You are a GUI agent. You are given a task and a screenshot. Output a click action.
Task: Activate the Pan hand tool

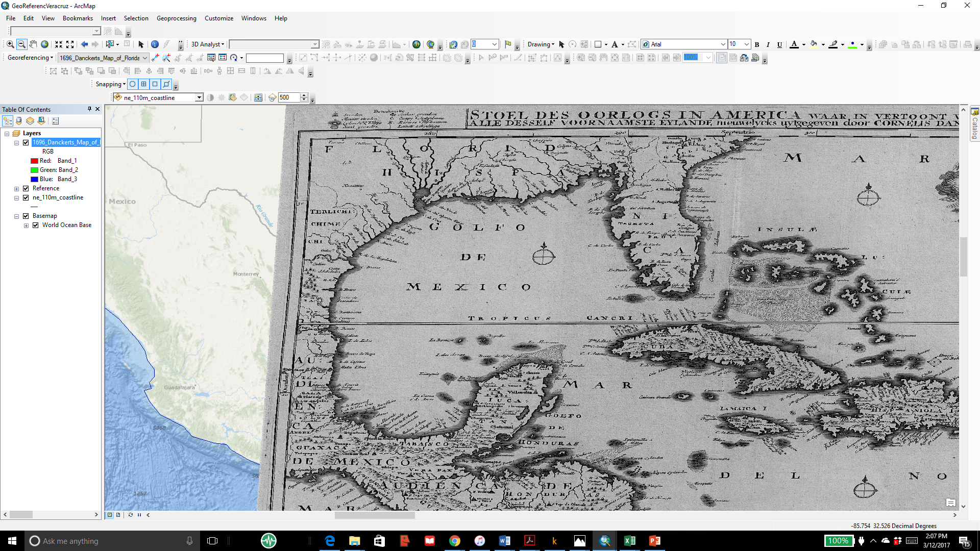point(33,44)
